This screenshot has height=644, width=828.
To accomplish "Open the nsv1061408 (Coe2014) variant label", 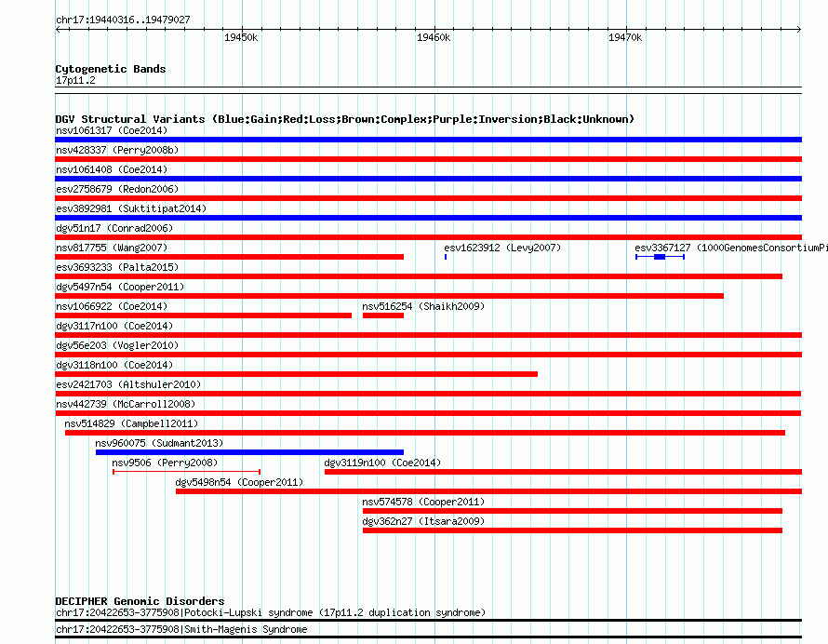I will coord(112,169).
